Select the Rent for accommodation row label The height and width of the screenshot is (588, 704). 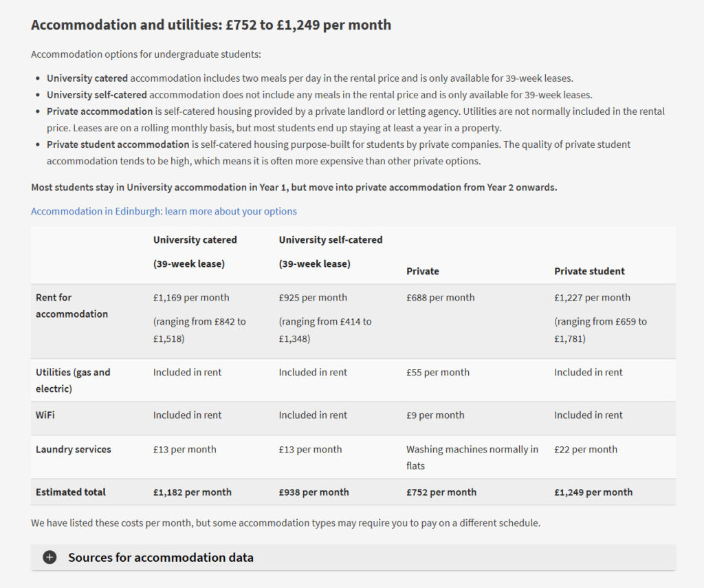(71, 305)
